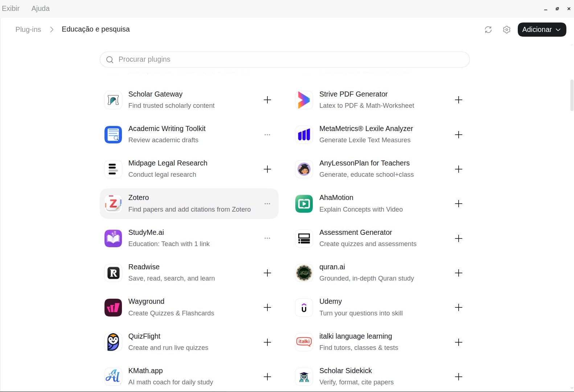Click the Scholar Sidekick owl icon
Viewport: 574px width, 392px height.
304,377
